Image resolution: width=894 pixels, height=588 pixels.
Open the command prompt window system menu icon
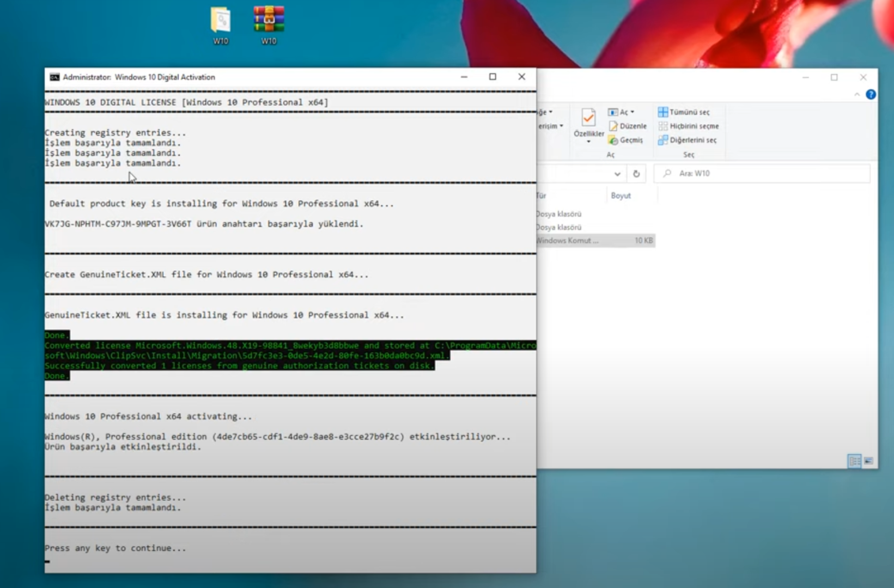[x=54, y=77]
